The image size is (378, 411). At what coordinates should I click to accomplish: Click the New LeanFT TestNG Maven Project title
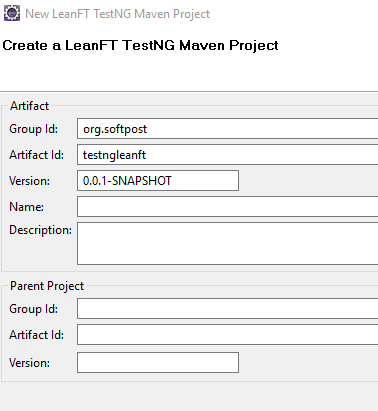[x=117, y=14]
